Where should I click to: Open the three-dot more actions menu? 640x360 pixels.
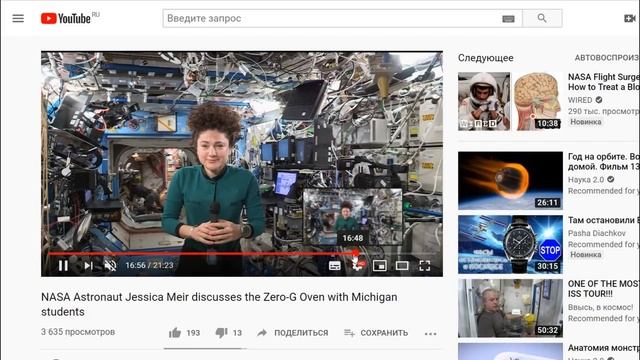[430, 333]
